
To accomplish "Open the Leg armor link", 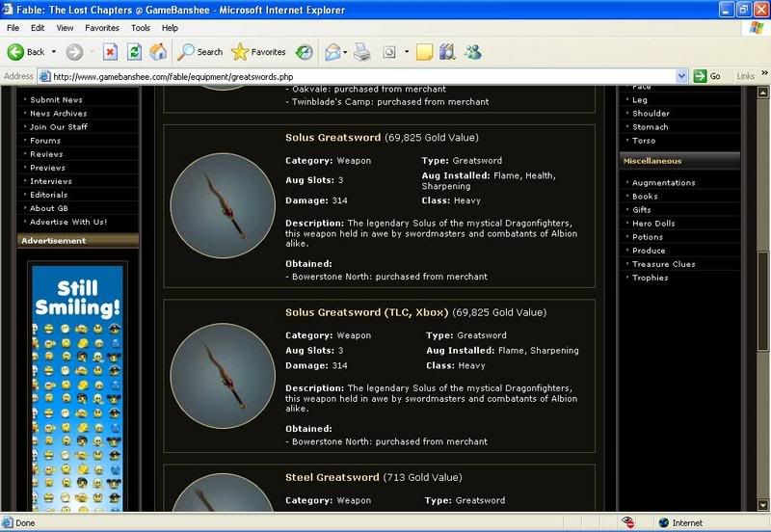I will [639, 100].
